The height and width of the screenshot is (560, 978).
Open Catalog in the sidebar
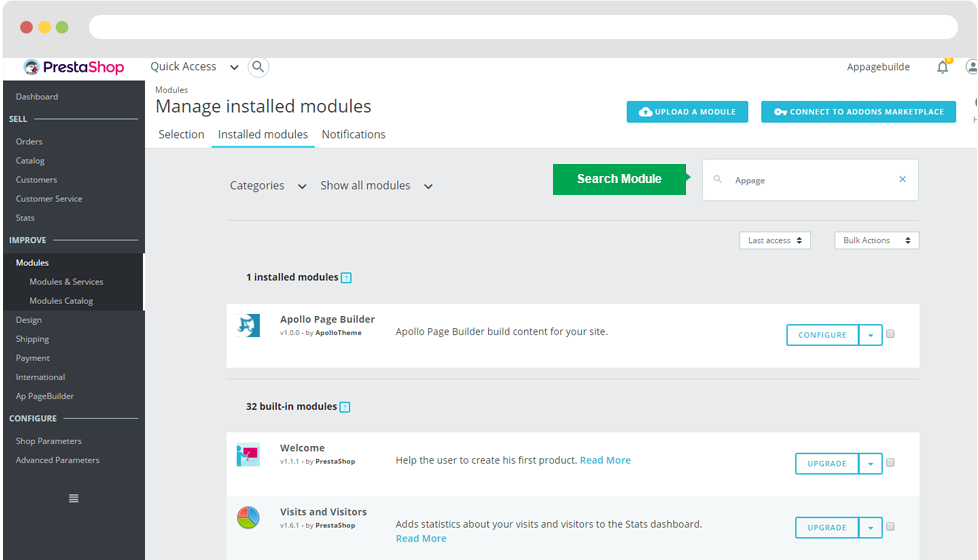click(30, 161)
